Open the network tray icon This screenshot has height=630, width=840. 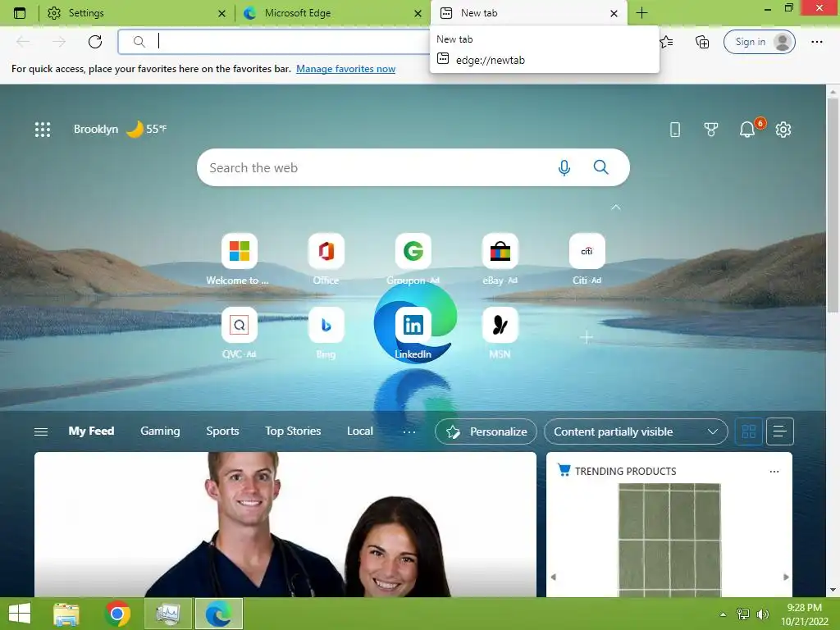pyautogui.click(x=742, y=614)
